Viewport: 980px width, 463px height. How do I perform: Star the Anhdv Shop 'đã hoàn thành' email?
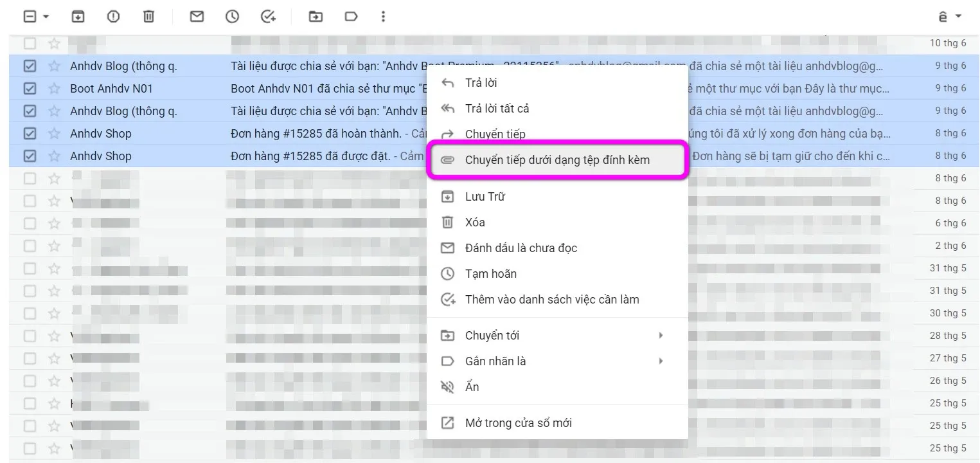coord(55,133)
